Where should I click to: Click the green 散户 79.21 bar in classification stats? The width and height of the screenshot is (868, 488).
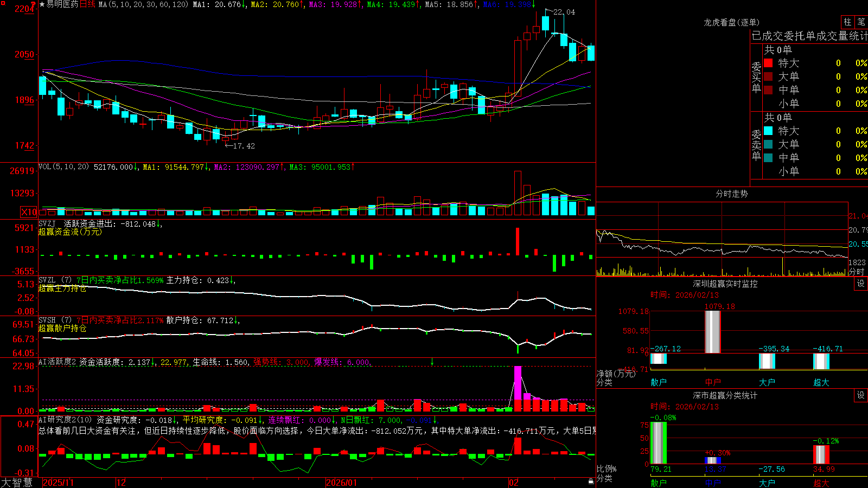659,443
